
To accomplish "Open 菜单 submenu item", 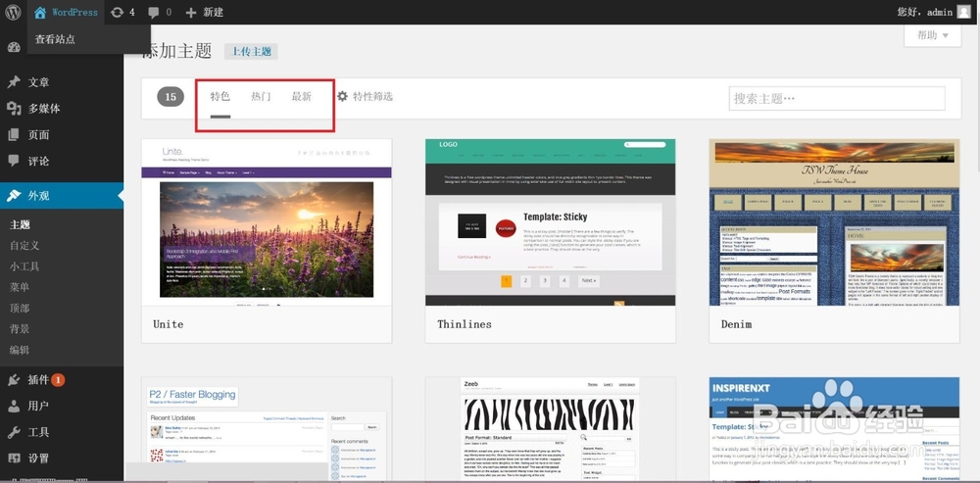I will click(x=20, y=287).
